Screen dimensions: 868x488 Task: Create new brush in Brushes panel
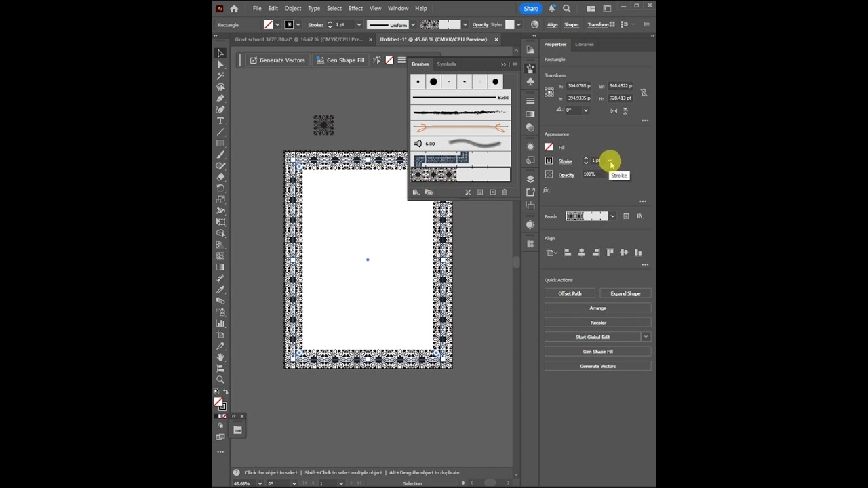coord(492,192)
